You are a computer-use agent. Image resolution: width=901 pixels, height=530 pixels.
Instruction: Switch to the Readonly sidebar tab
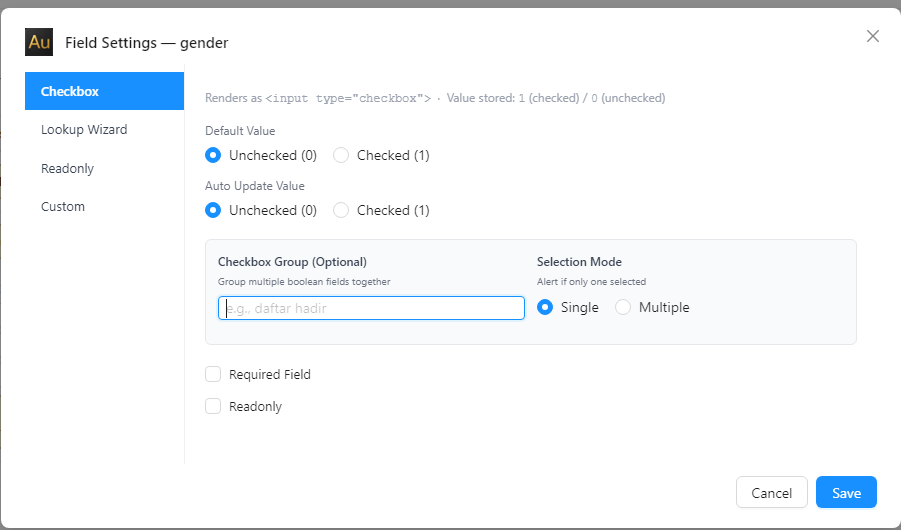105,168
